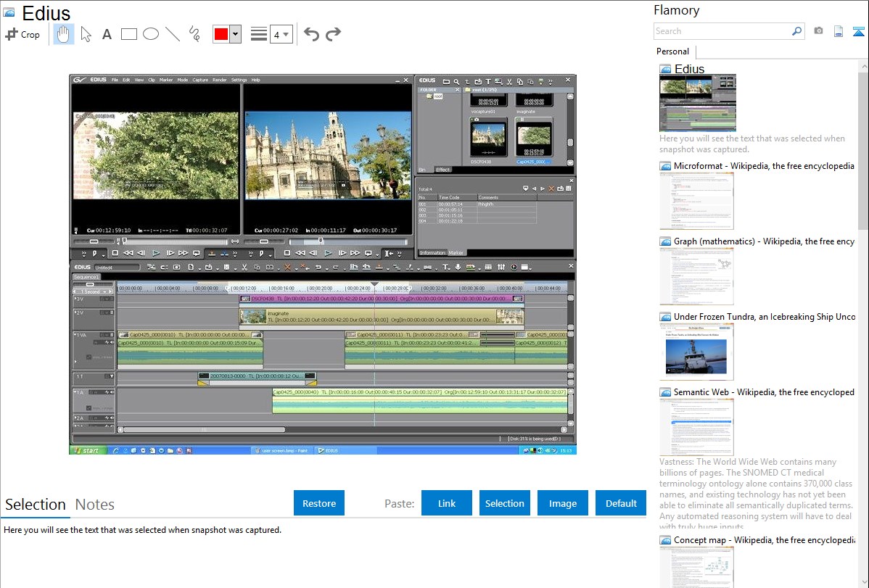
Task: Click in the Flamory search field
Action: (x=722, y=31)
